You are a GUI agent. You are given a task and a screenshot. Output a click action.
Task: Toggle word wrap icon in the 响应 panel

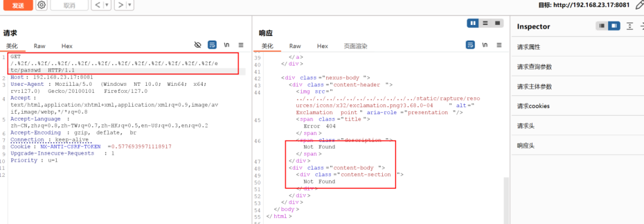click(470, 45)
